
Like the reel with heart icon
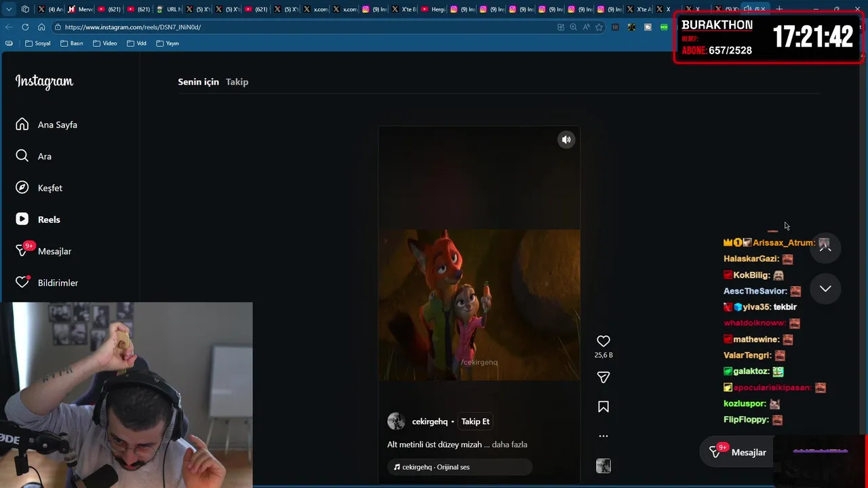click(x=603, y=341)
